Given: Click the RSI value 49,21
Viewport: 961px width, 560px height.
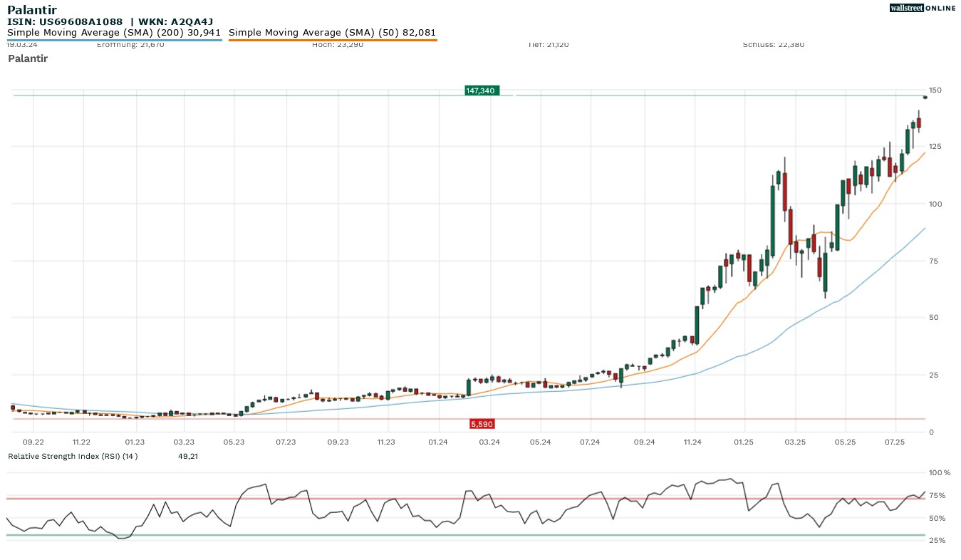Looking at the screenshot, I should click(x=188, y=456).
